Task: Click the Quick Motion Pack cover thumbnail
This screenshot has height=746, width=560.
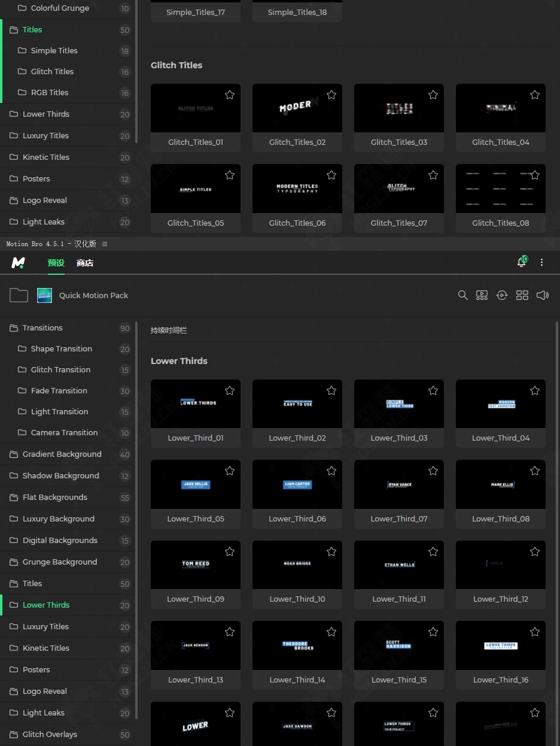Action: (44, 295)
